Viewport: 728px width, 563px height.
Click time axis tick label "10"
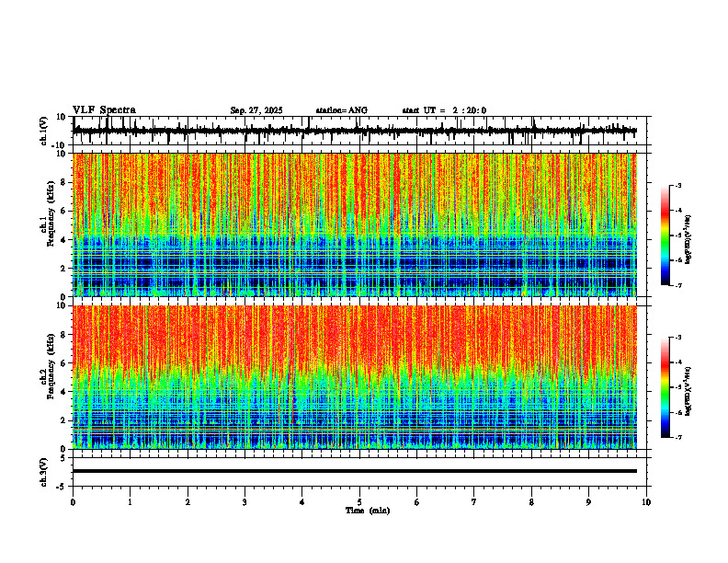point(646,502)
